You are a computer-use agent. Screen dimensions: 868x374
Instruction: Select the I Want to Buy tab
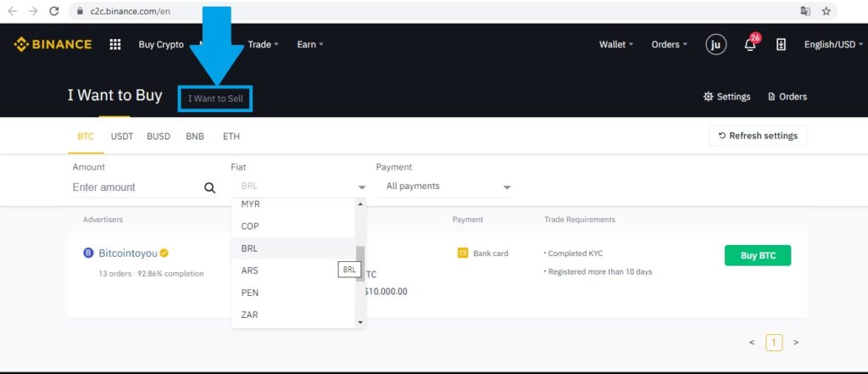point(114,96)
